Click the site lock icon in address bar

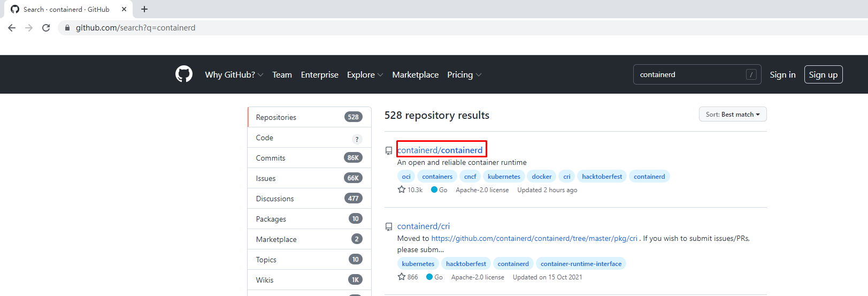[67, 28]
